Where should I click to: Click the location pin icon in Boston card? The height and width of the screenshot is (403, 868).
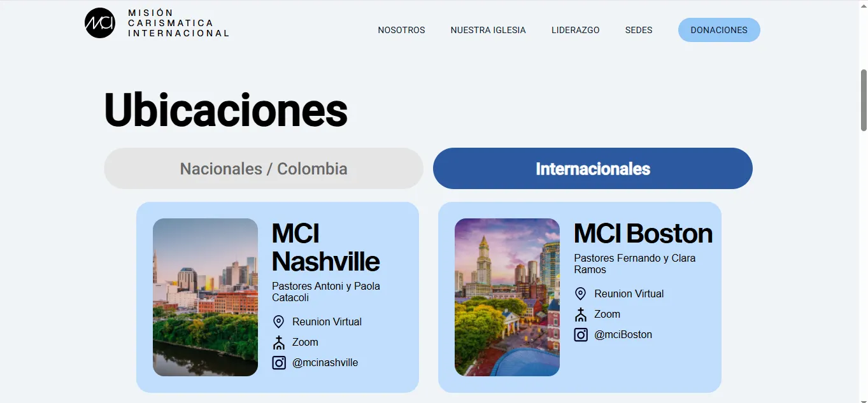pyautogui.click(x=580, y=293)
